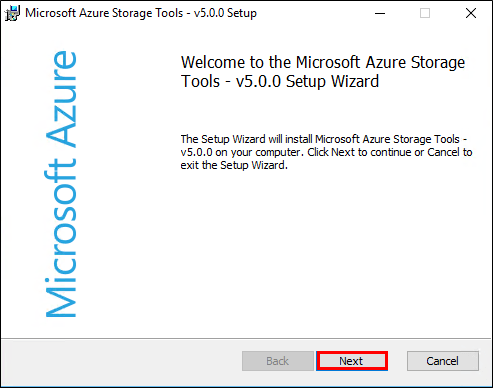Viewport: 493px width, 388px height.
Task: Click the title bar text "Microsoft Azure Storage Tools"
Action: (x=104, y=13)
